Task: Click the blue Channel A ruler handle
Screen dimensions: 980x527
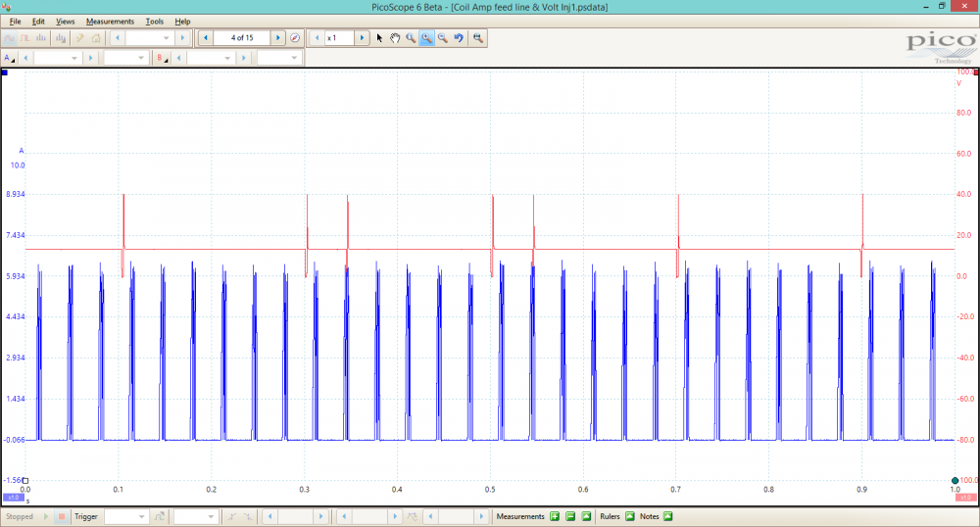Action: coord(5,72)
